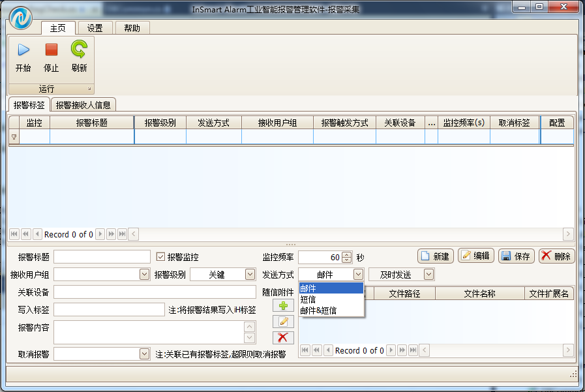Click the filter row icon in alarm grid

pyautogui.click(x=14, y=137)
